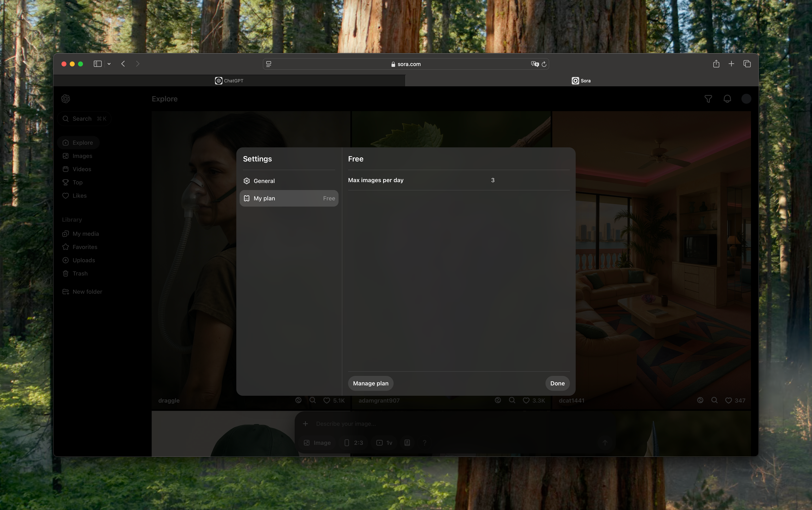
Task: Click the Max images per day row
Action: click(x=459, y=180)
